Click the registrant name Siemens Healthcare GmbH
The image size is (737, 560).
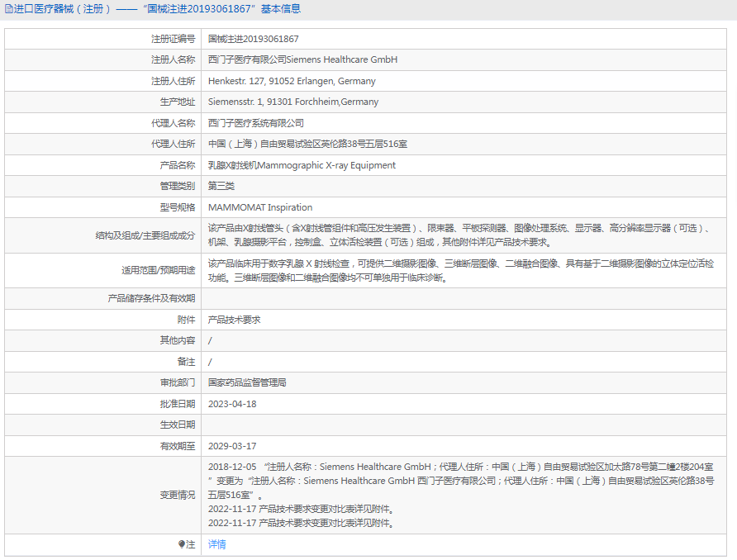(302, 60)
